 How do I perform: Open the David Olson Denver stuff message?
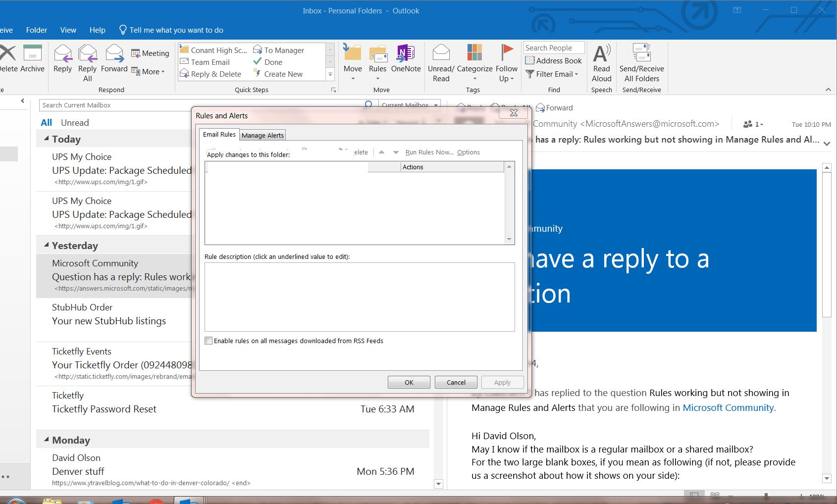[x=233, y=469]
